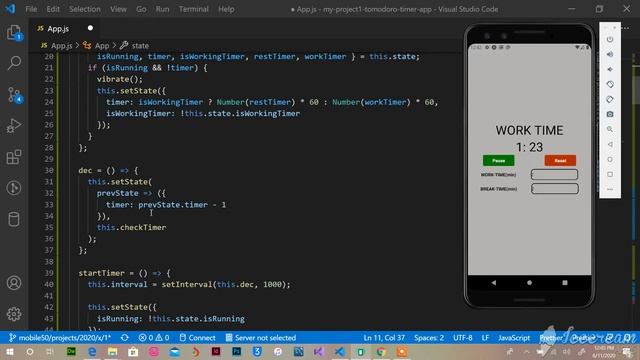Click the emulator toolbar Back triangle
640x360 pixels.
click(610, 144)
